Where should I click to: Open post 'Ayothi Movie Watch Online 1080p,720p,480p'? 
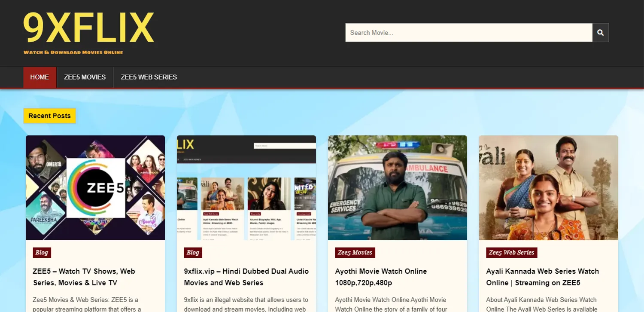point(381,277)
